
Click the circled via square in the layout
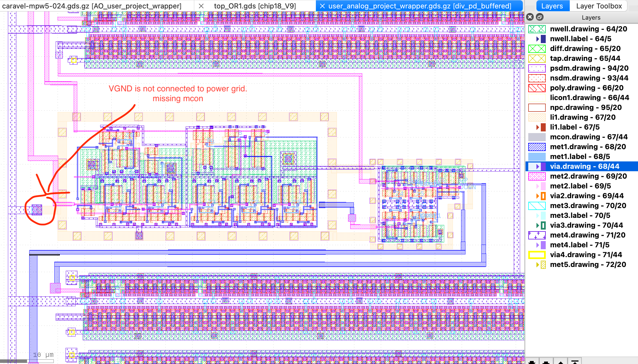[x=37, y=210]
